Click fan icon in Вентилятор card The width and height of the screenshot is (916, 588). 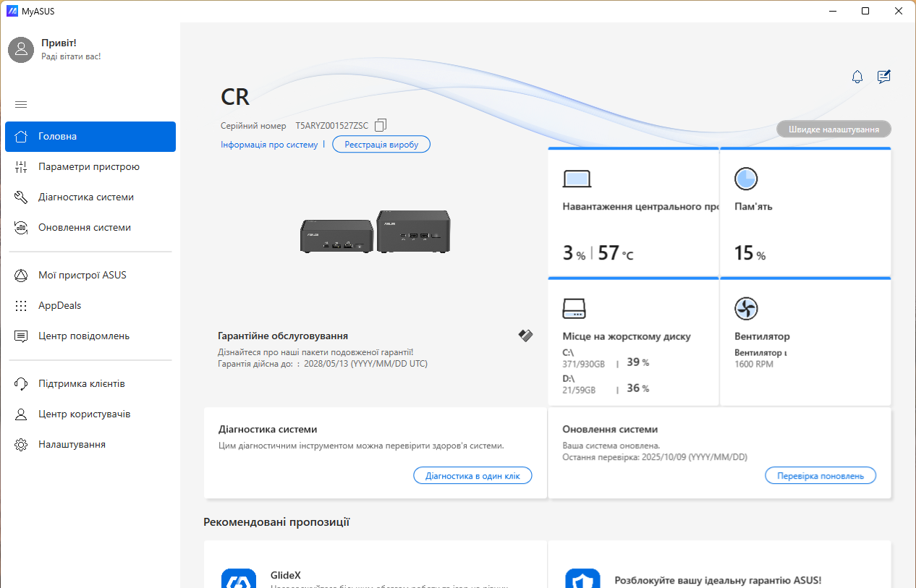[746, 309]
